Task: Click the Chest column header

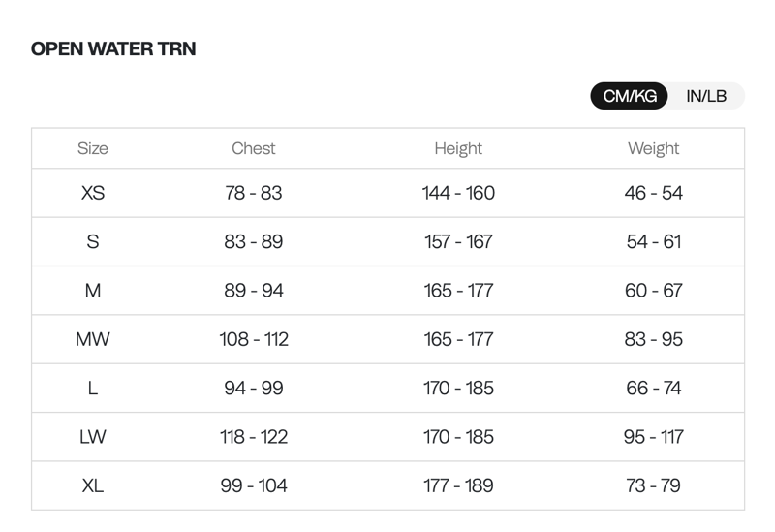Action: point(254,148)
